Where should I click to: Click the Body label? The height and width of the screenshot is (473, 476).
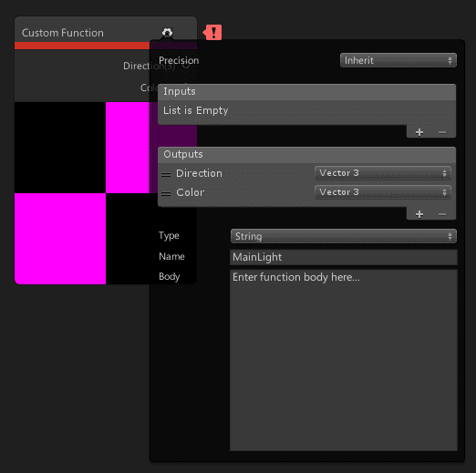[170, 276]
